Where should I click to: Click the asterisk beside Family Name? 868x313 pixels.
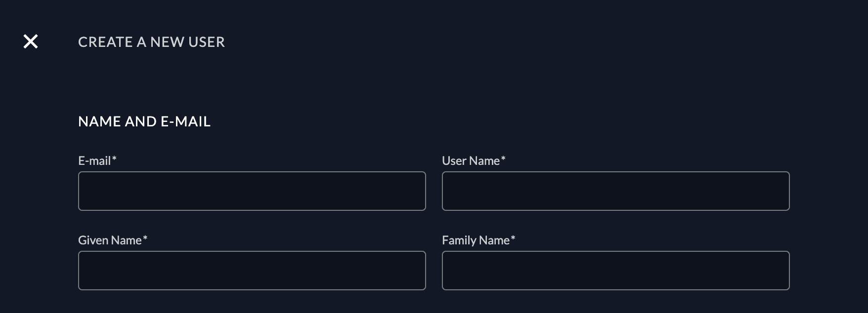[513, 238]
